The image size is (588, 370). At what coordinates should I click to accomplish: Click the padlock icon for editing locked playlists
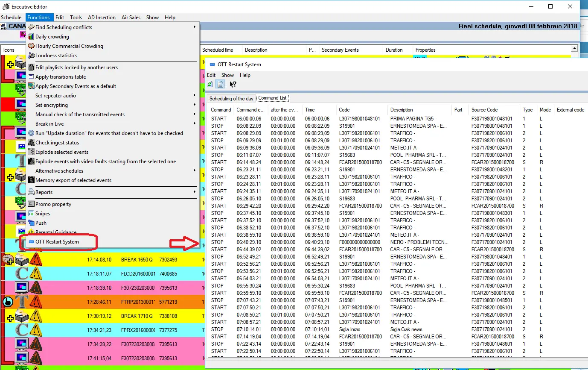[31, 68]
